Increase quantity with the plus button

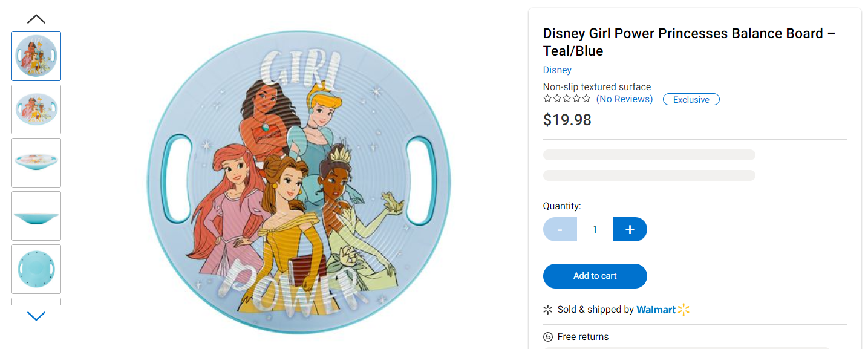coord(630,229)
